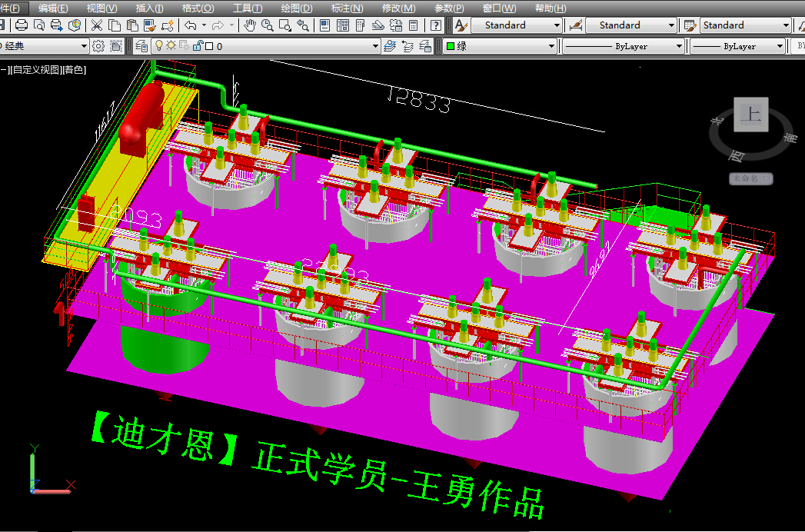Open the QuickCalc calculator icon

click(x=413, y=25)
